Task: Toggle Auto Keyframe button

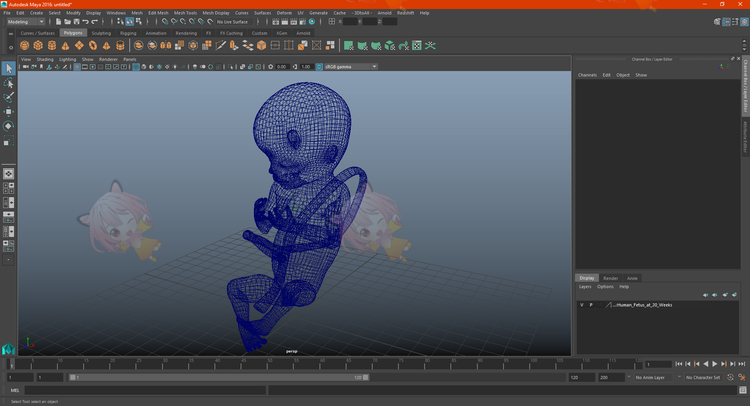Action: [x=730, y=377]
